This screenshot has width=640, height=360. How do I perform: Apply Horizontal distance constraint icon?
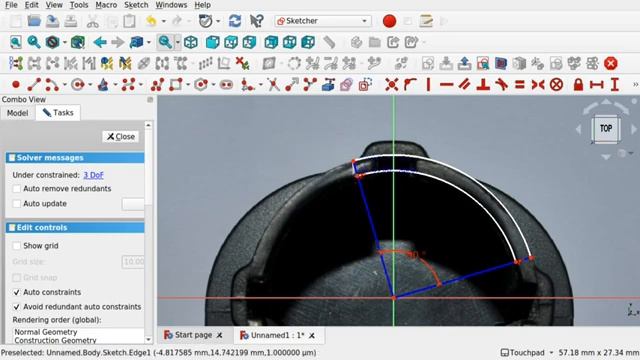pyautogui.click(x=596, y=85)
